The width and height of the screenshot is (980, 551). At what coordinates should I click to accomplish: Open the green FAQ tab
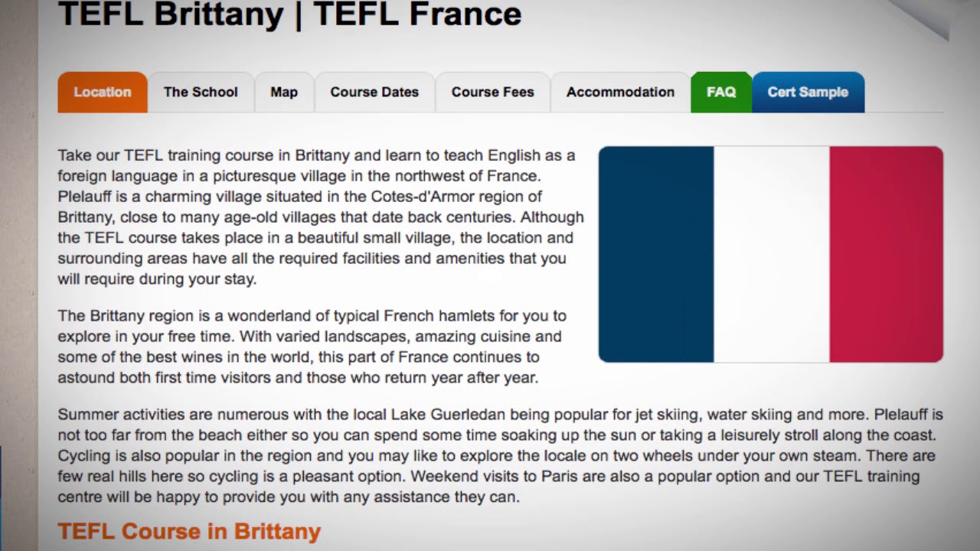[x=721, y=92]
